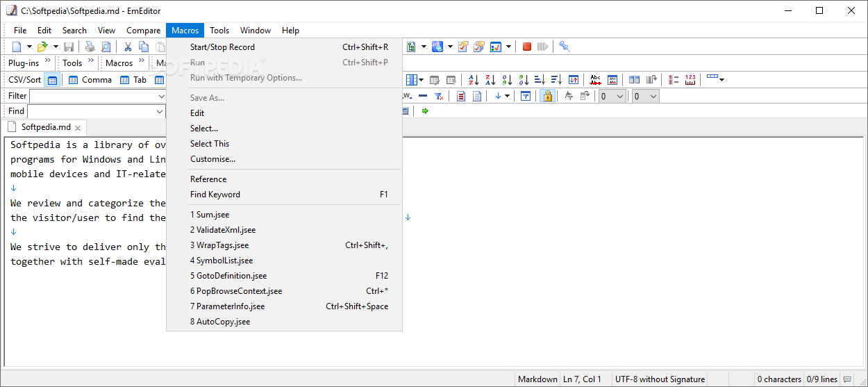
Task: Open Reference from the Macros menu
Action: pos(284,179)
